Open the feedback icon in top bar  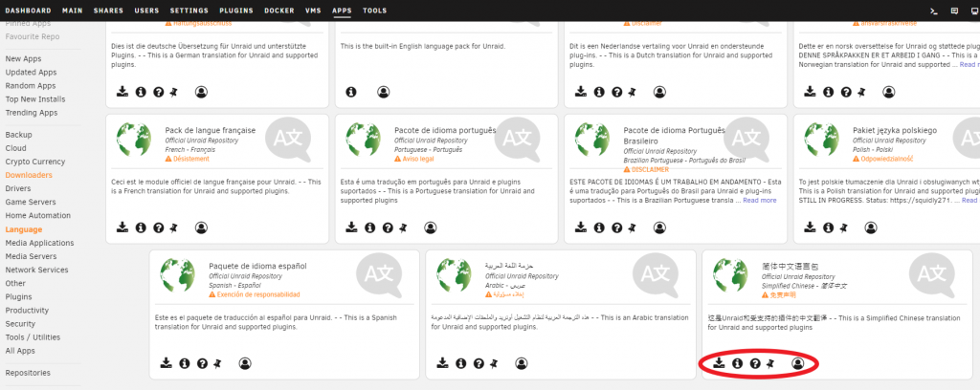pos(954,11)
